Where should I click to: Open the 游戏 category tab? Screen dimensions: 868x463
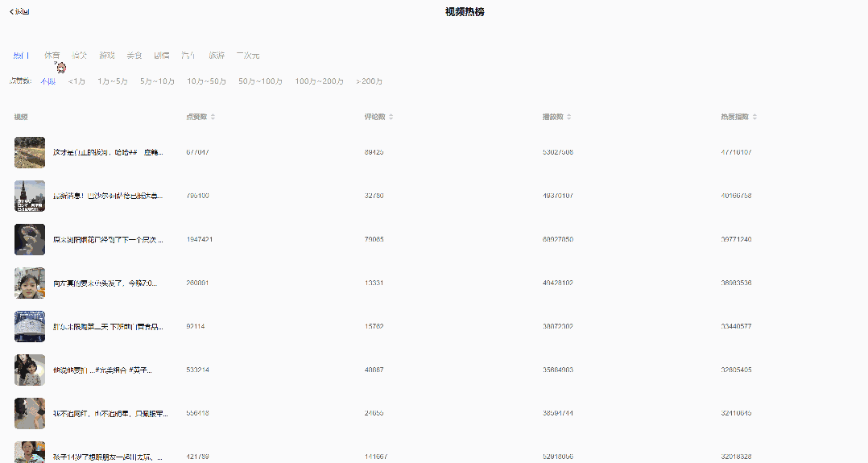click(107, 56)
